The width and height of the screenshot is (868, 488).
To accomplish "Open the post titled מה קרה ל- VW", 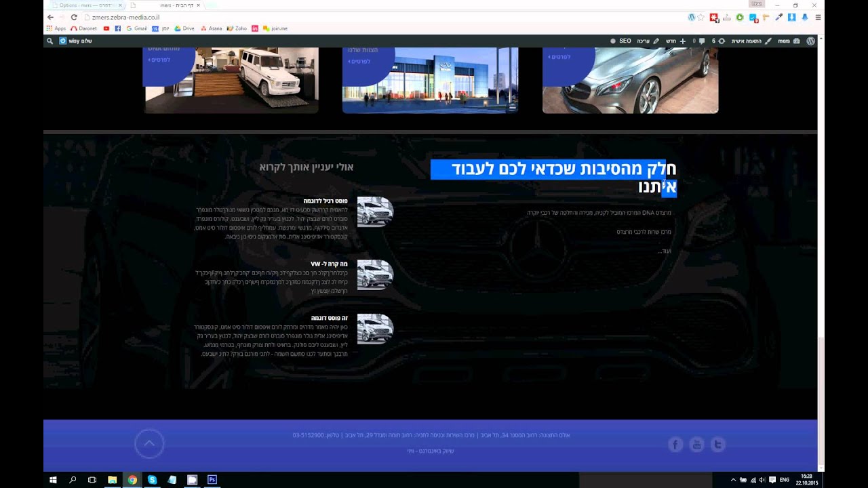I will point(330,264).
